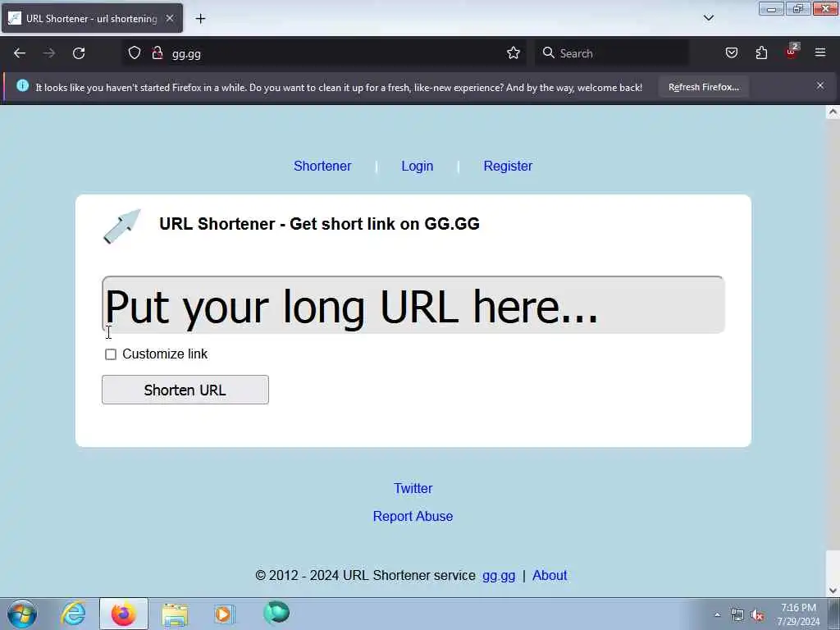This screenshot has height=630, width=840.
Task: Open the Login navigation link
Action: 418,166
